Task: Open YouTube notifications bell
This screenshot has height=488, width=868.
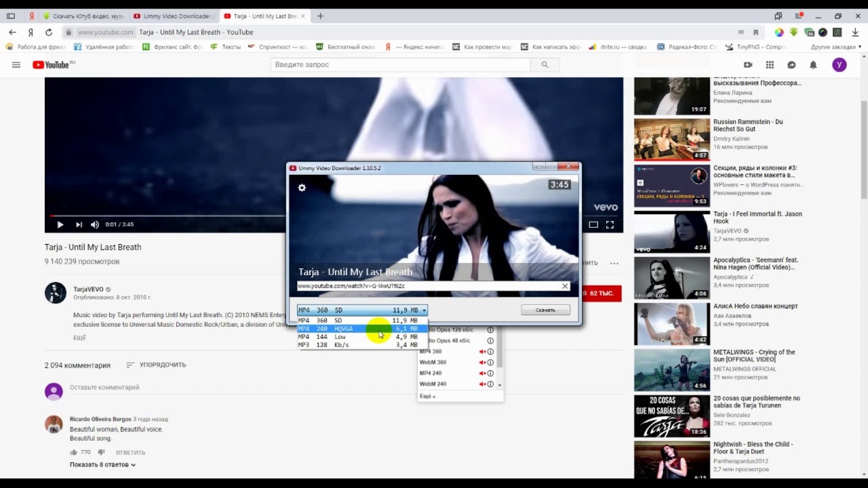Action: click(x=813, y=65)
